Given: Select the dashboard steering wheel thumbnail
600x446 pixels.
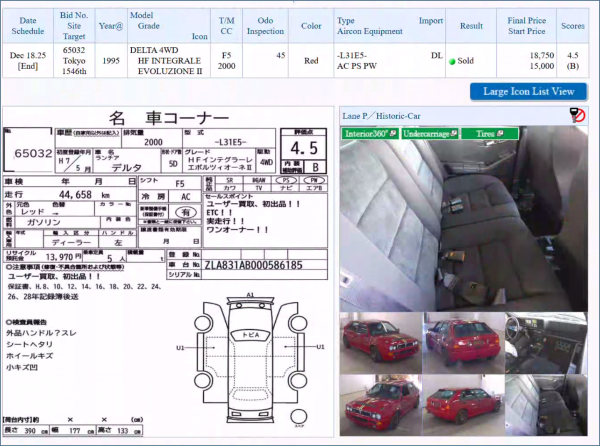Looking at the screenshot, I should click(x=545, y=339).
